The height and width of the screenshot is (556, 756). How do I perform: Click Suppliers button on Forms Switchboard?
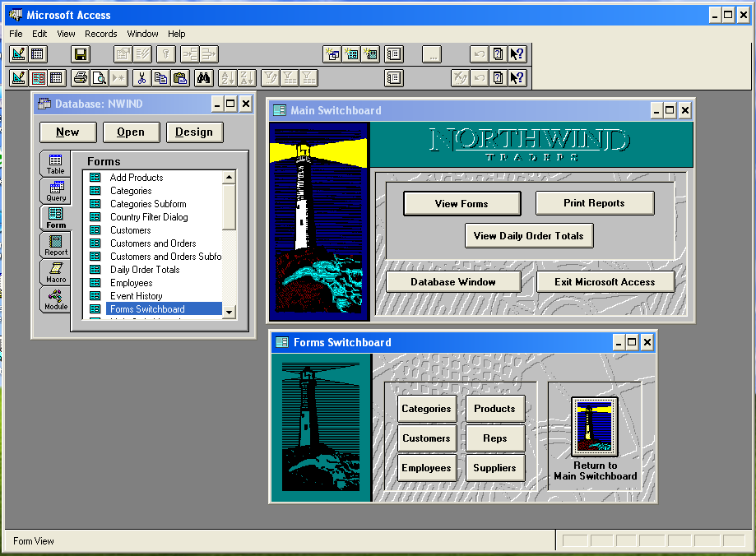495,468
